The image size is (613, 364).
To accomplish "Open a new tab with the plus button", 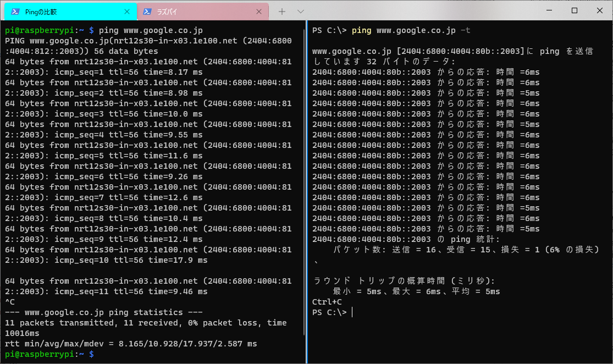I will (x=282, y=12).
